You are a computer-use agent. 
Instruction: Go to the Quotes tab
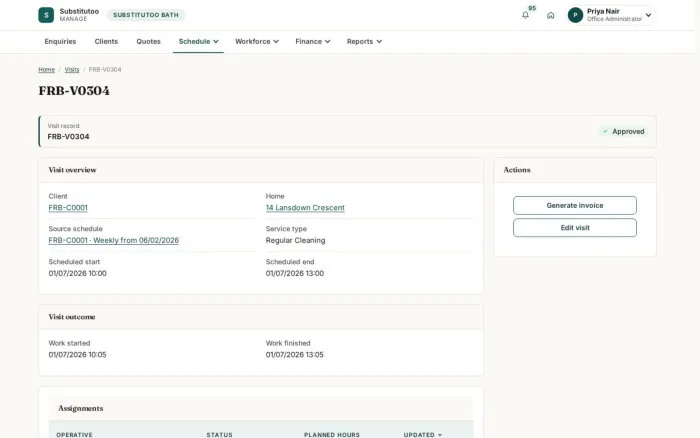(148, 42)
